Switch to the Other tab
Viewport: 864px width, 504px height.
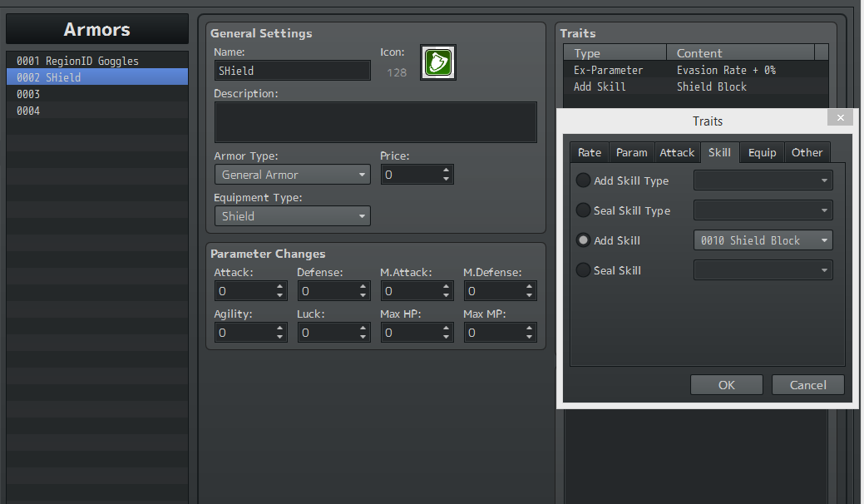click(807, 152)
